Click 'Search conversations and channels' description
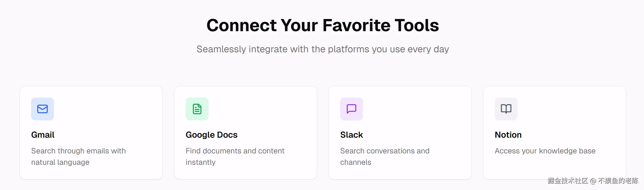This screenshot has width=644, height=190. tap(385, 156)
